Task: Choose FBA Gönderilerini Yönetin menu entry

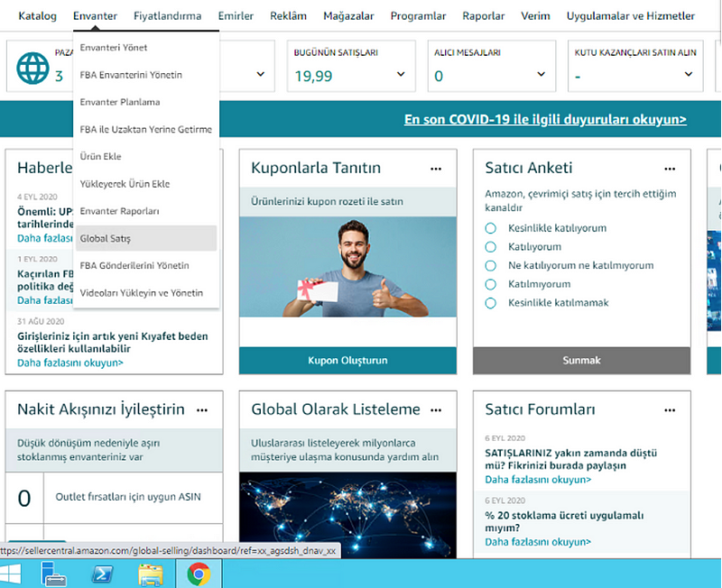Action: coord(146,265)
